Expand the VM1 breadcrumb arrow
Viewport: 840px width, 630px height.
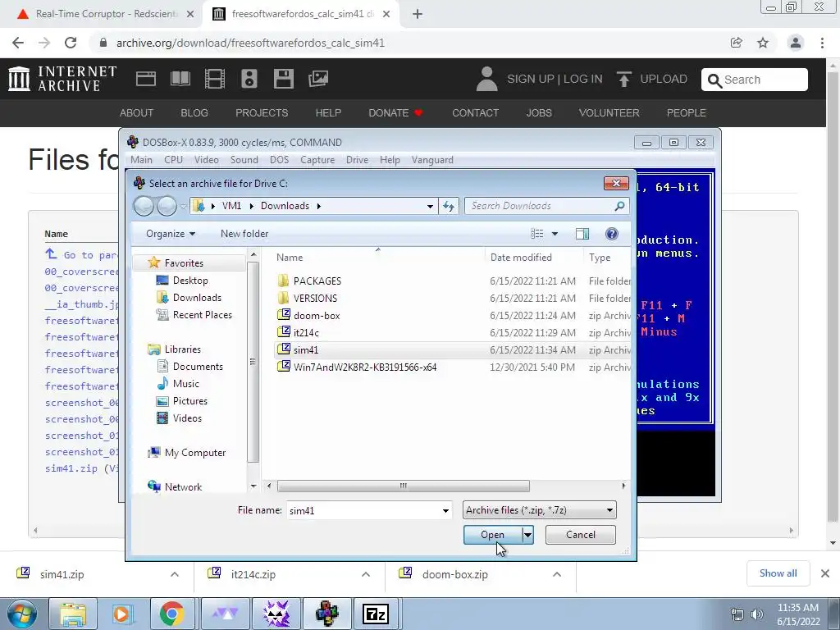(251, 206)
